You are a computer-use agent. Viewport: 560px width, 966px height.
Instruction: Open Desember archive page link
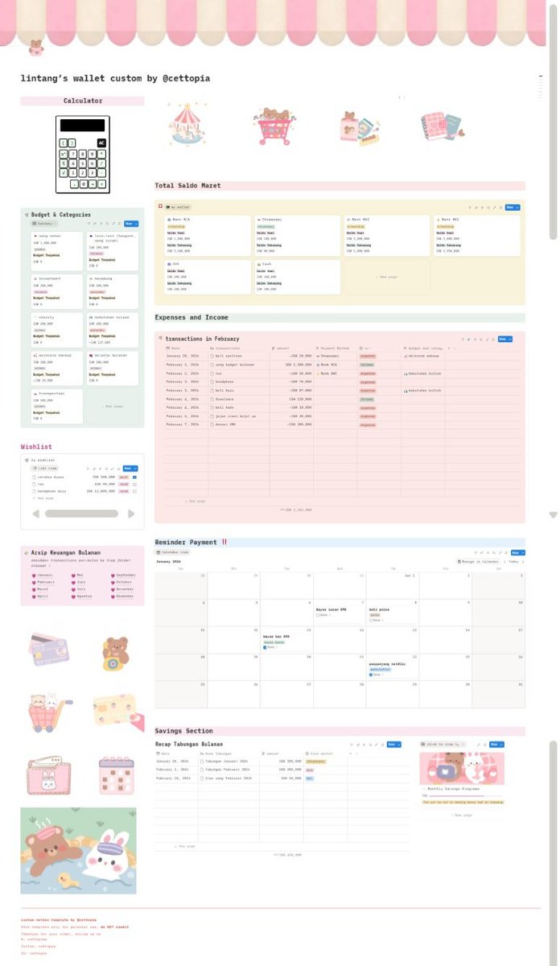click(123, 597)
